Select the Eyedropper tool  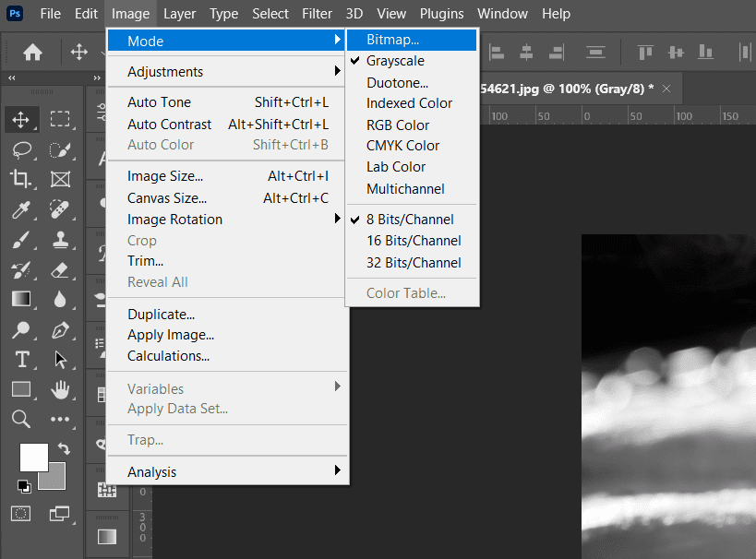coord(20,209)
